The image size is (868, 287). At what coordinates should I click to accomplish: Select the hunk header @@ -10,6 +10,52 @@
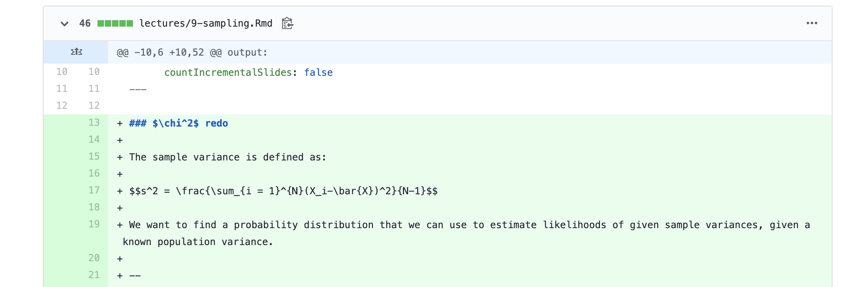coord(192,52)
